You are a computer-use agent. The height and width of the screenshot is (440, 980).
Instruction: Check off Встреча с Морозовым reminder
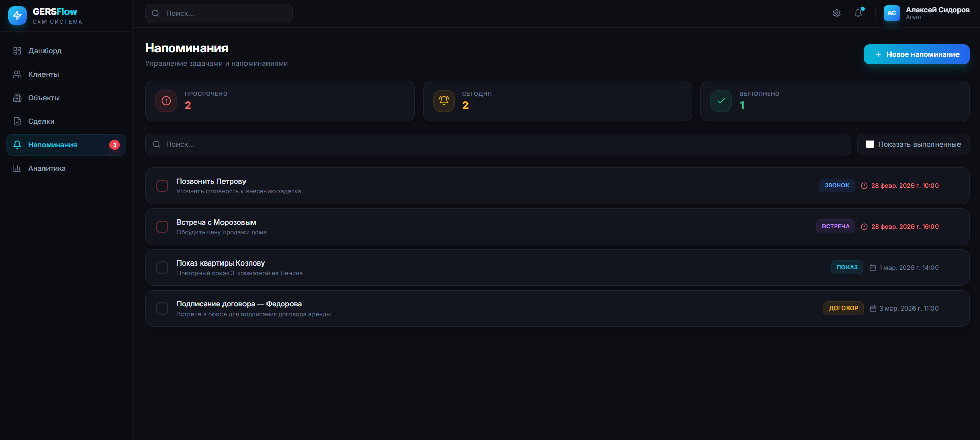(162, 227)
